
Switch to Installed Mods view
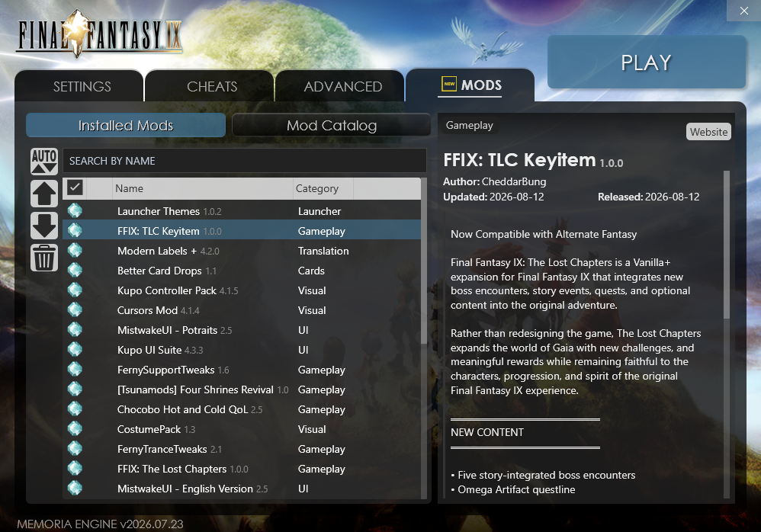126,125
